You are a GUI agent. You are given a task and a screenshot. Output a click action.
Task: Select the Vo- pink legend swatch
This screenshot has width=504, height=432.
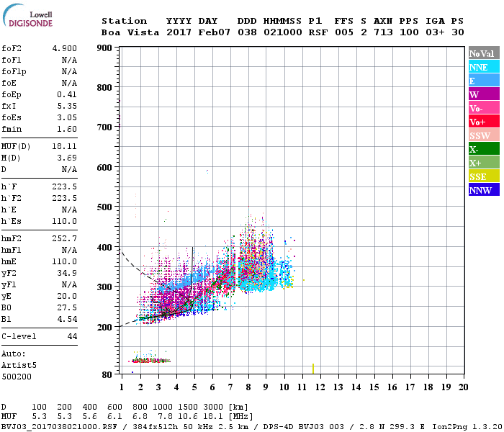click(484, 108)
